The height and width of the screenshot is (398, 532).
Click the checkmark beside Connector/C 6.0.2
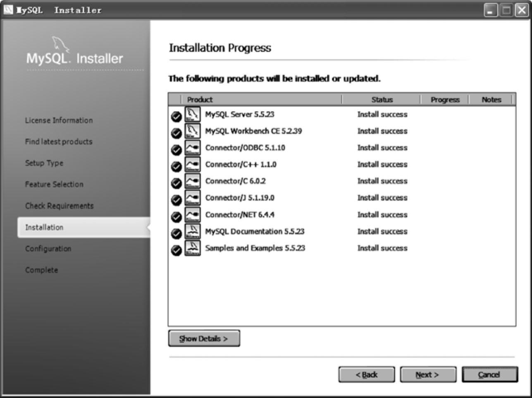point(177,183)
